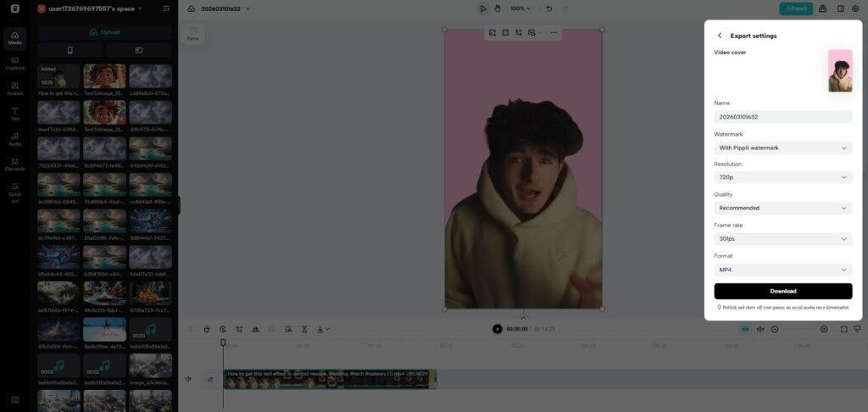Click the undo arrow in the top toolbar

pyautogui.click(x=549, y=8)
